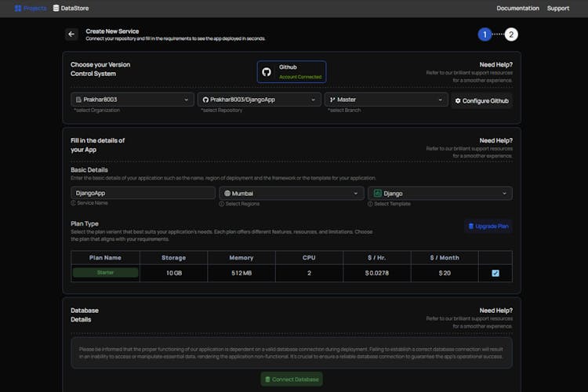Click the $20 monthly price cell
Screen dimensions: 588x392
445,273
